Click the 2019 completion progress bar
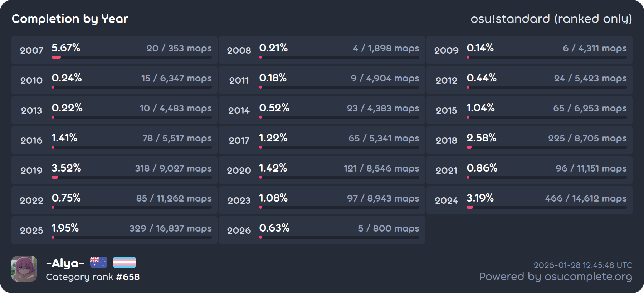This screenshot has height=293, width=644. [132, 177]
